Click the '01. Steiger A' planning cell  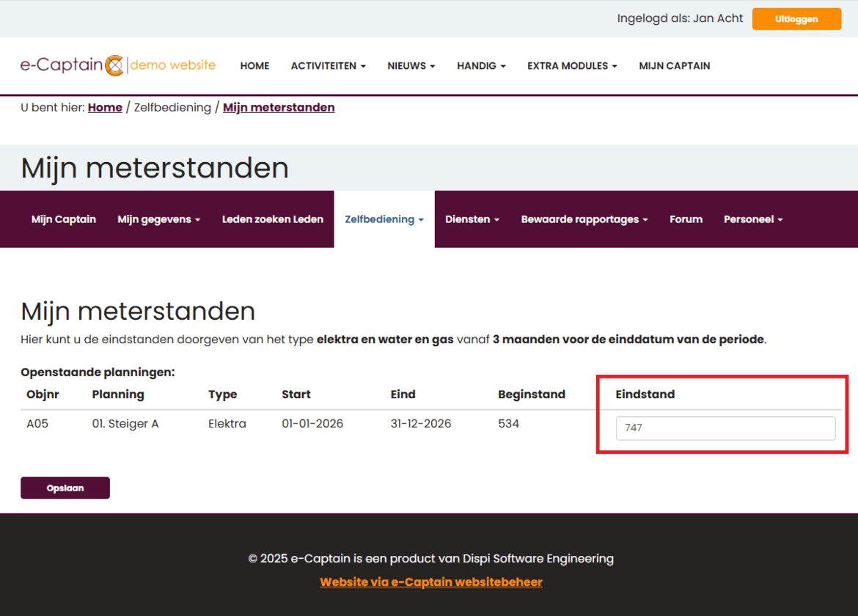coord(125,423)
